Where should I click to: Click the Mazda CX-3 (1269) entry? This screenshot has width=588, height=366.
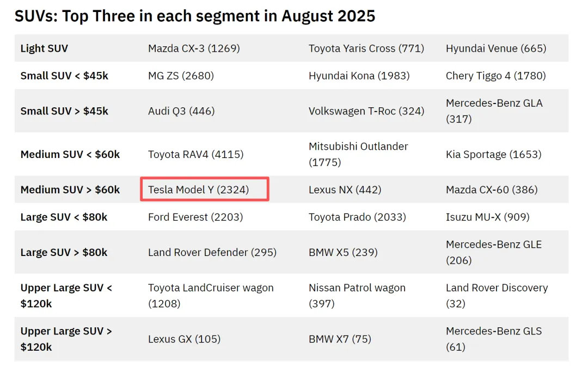[x=194, y=48]
